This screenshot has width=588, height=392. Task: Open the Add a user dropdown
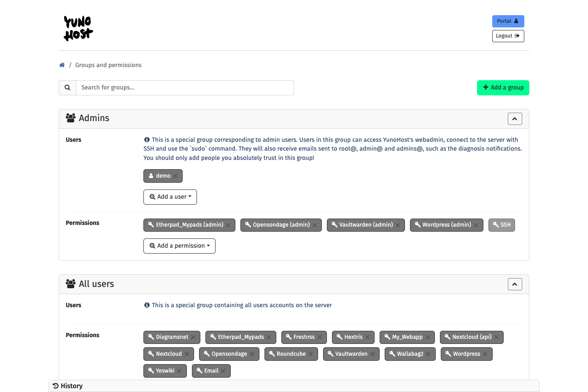(170, 197)
